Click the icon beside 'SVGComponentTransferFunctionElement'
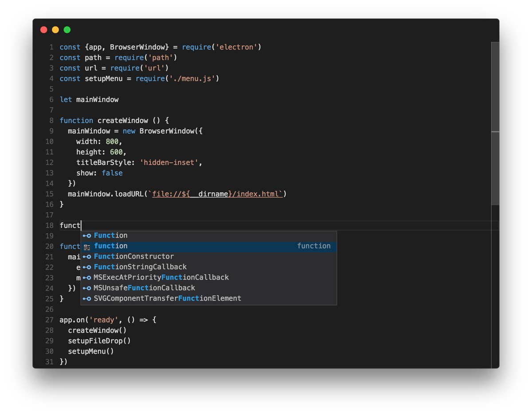The width and height of the screenshot is (532, 415). click(87, 299)
